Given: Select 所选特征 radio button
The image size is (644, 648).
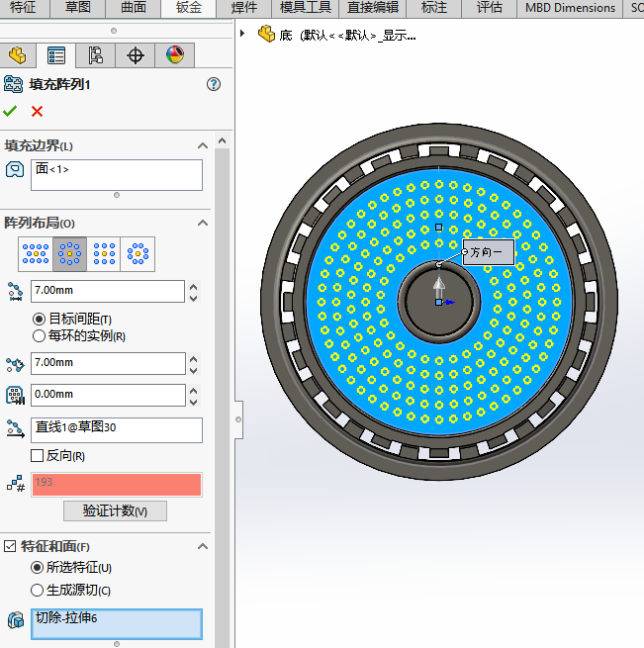Looking at the screenshot, I should tap(37, 568).
